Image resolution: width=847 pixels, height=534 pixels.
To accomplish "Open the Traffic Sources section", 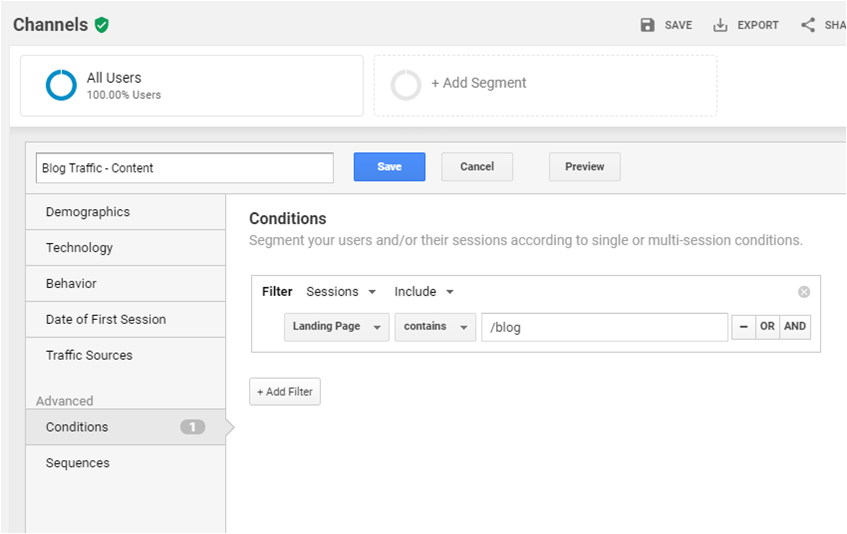I will pyautogui.click(x=89, y=355).
